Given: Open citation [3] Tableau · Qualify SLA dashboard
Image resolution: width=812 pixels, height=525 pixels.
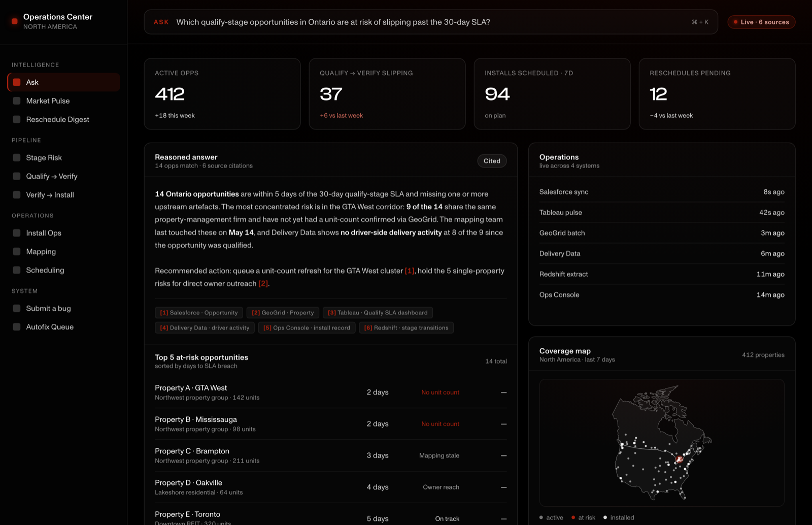Looking at the screenshot, I should coord(378,313).
